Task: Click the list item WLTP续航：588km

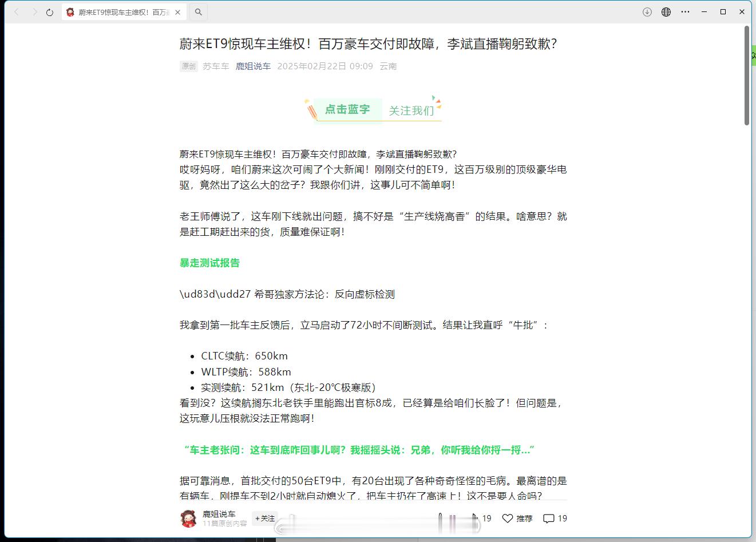Action: coord(246,372)
